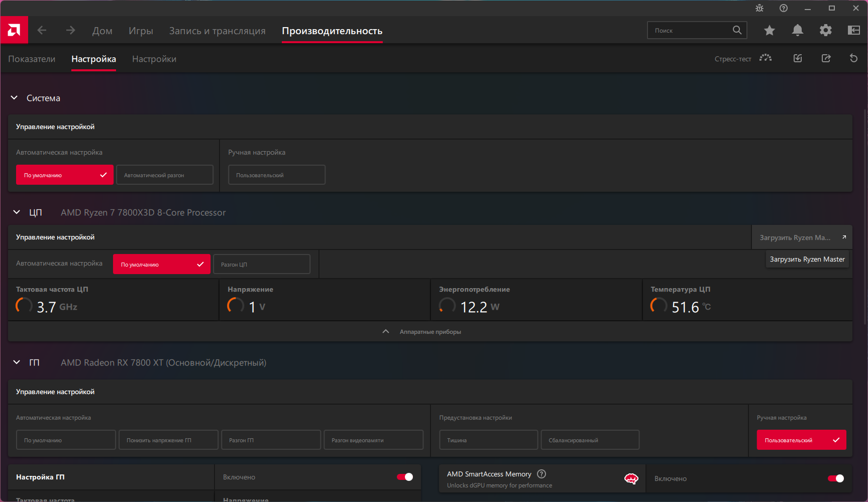Select Разгон видеопамяти option
The width and height of the screenshot is (868, 502).
click(x=373, y=440)
